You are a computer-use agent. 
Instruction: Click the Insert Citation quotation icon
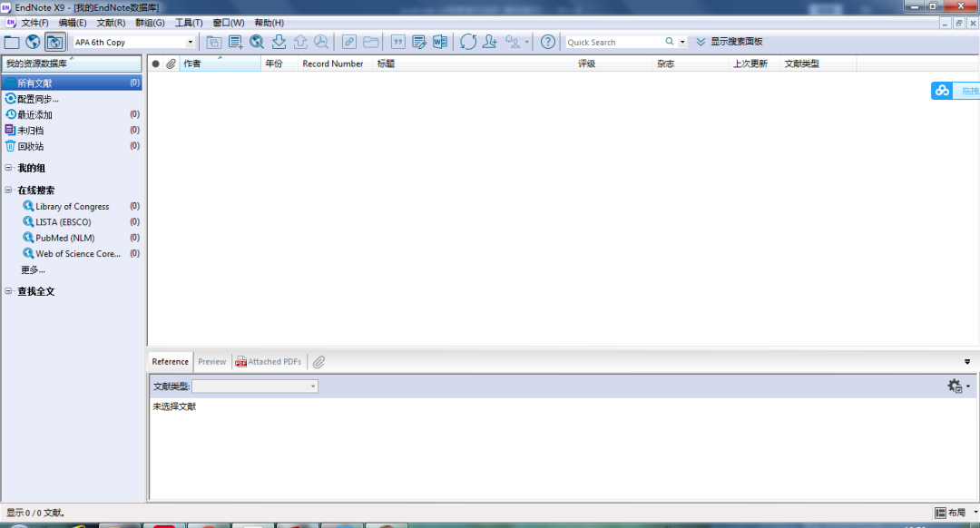pyautogui.click(x=397, y=42)
